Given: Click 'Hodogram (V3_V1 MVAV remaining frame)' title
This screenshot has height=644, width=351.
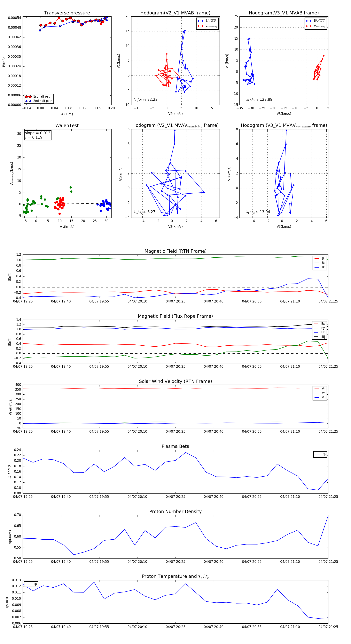Looking at the screenshot, I should [x=284, y=125].
